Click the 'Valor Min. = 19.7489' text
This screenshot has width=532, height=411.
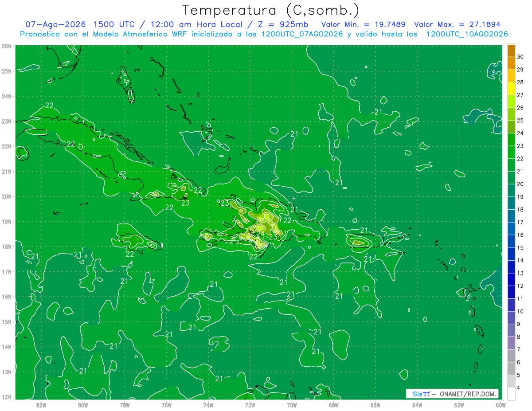[x=363, y=24]
